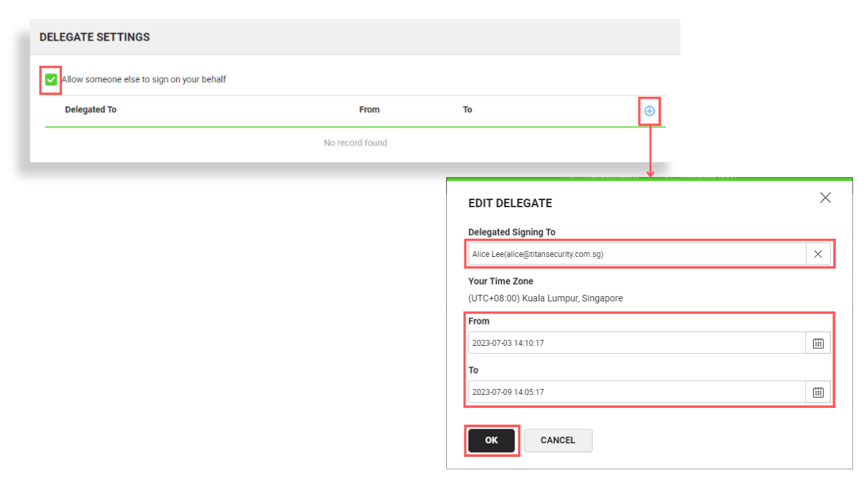Click the Your Time Zone label
The image size is (868, 484).
(x=500, y=281)
